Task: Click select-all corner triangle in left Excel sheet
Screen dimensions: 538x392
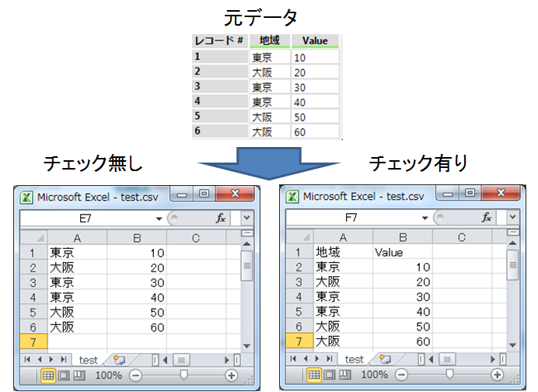Action: click(33, 237)
